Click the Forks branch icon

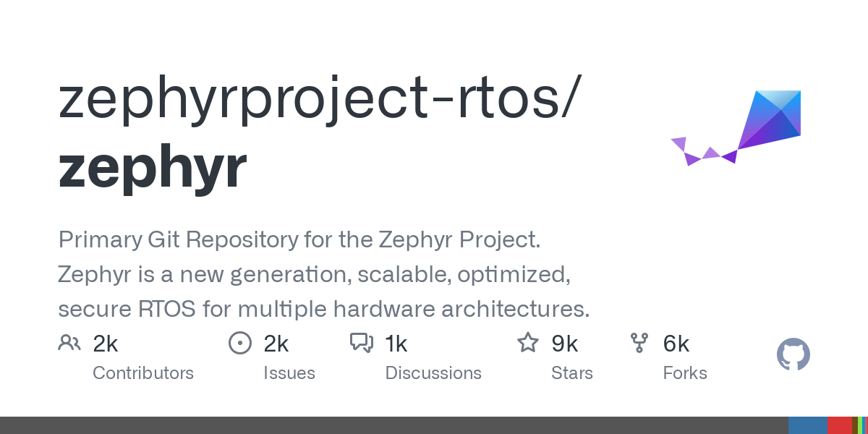pyautogui.click(x=639, y=343)
